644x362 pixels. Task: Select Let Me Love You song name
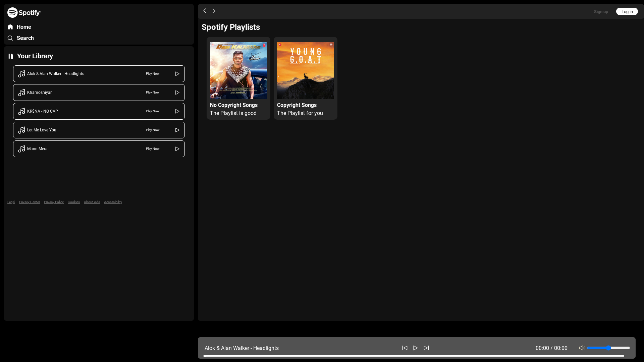[42, 130]
